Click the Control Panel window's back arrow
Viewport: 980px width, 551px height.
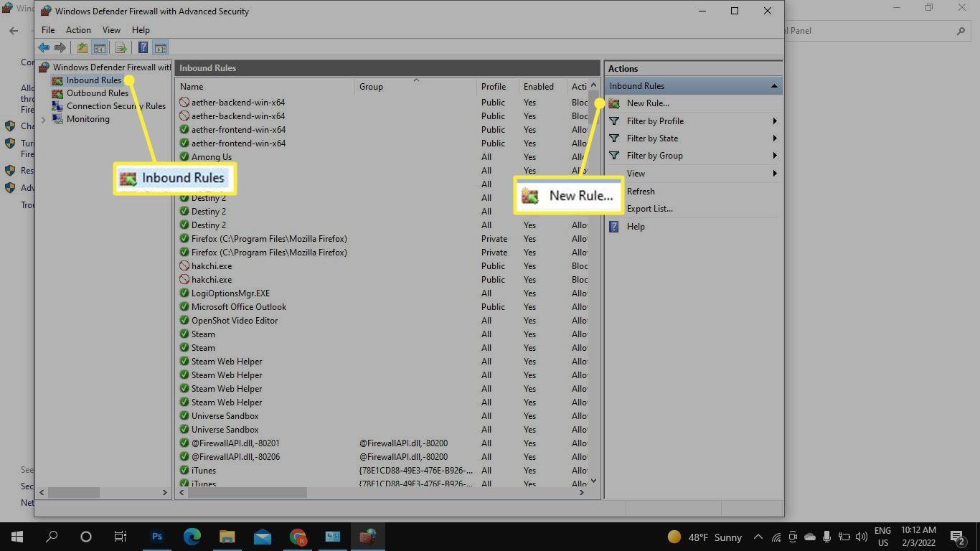tap(14, 31)
